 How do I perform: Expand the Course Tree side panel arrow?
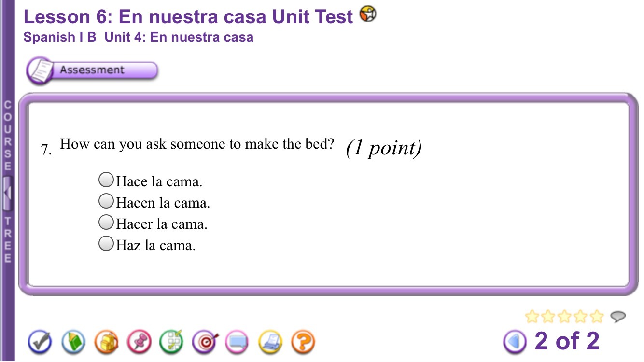[x=7, y=193]
